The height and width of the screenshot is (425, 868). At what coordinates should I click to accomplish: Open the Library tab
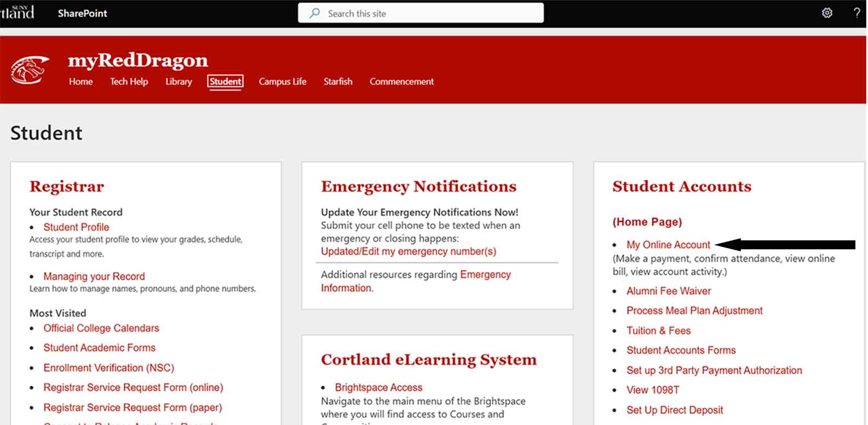point(179,82)
